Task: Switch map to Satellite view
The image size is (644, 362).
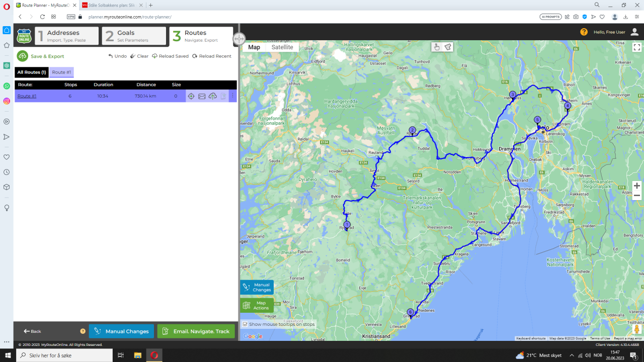Action: (282, 47)
